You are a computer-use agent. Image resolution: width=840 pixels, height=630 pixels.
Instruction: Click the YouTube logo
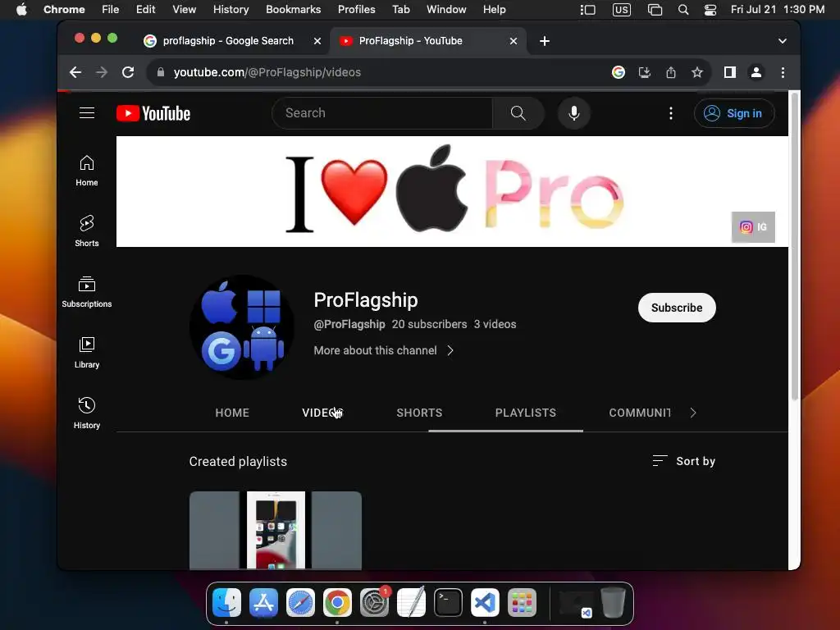click(153, 113)
